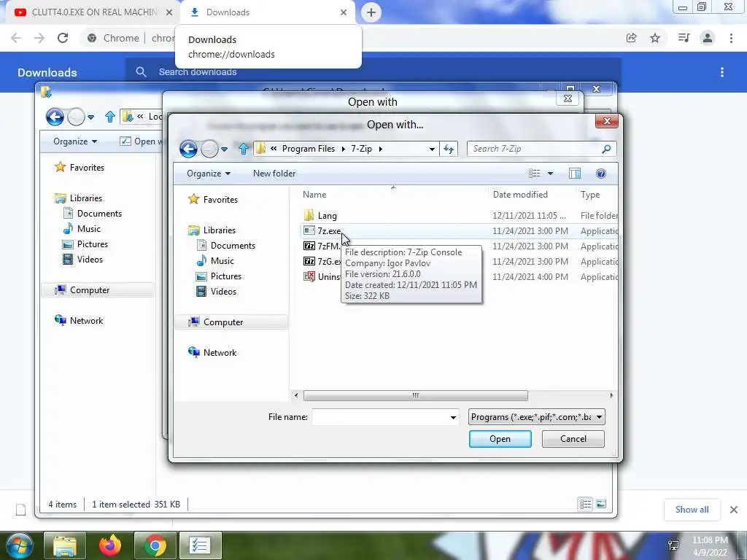Click New folder in the dialog toolbar

pos(274,174)
